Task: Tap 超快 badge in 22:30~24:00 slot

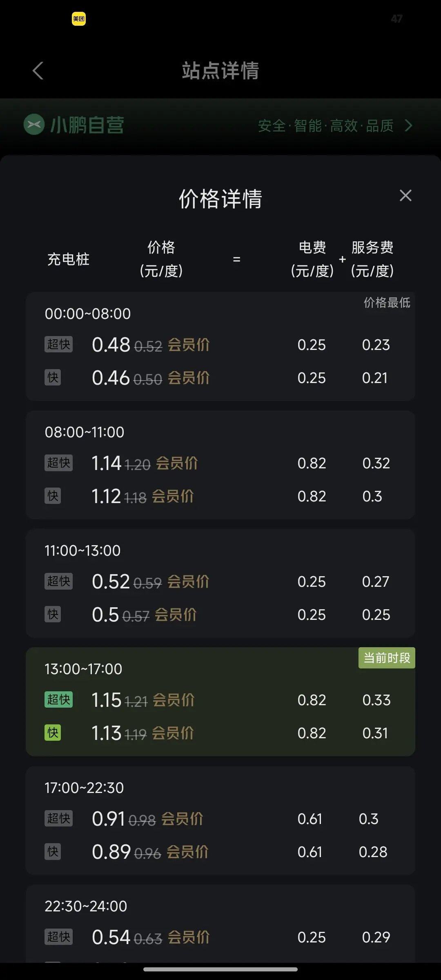Action: tap(59, 937)
